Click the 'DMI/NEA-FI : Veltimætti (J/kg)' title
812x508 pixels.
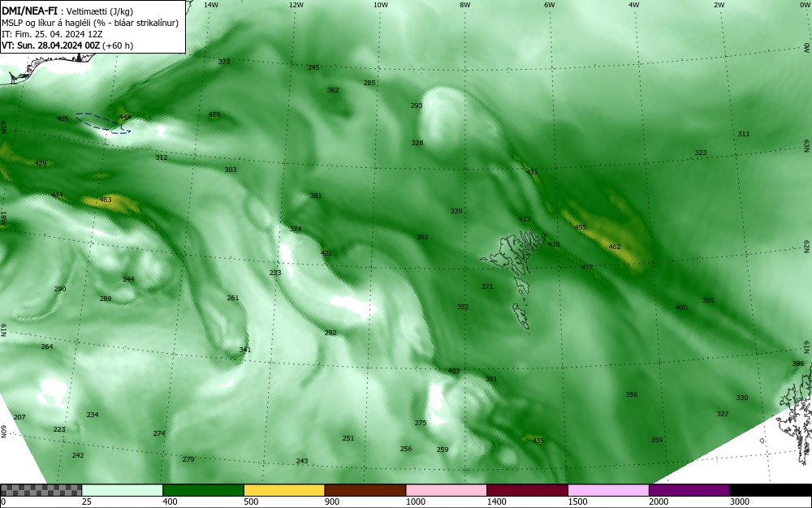[68, 11]
